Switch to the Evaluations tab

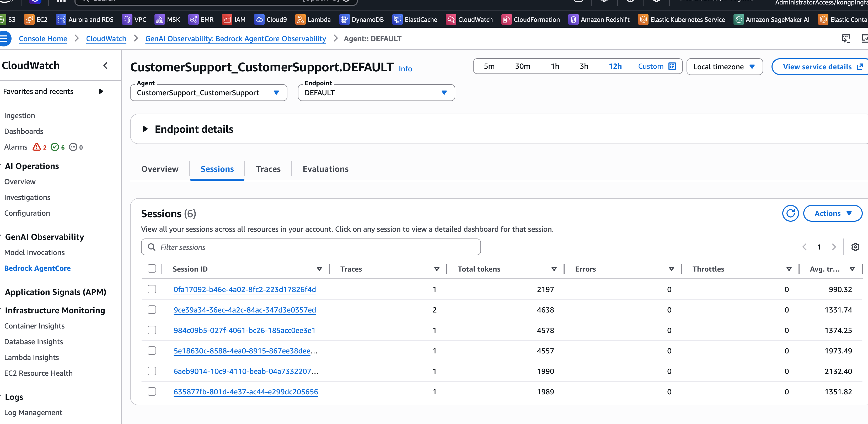[x=325, y=169]
